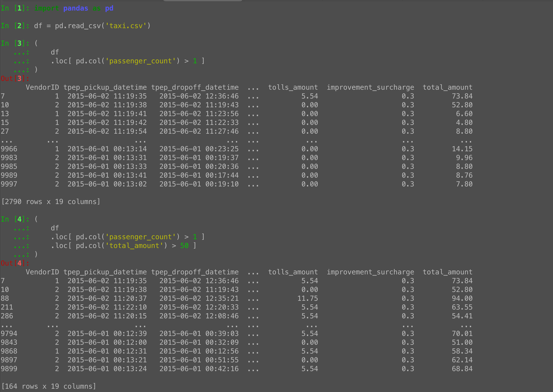Click row index 9794
The width and height of the screenshot is (553, 392).
(x=9, y=334)
